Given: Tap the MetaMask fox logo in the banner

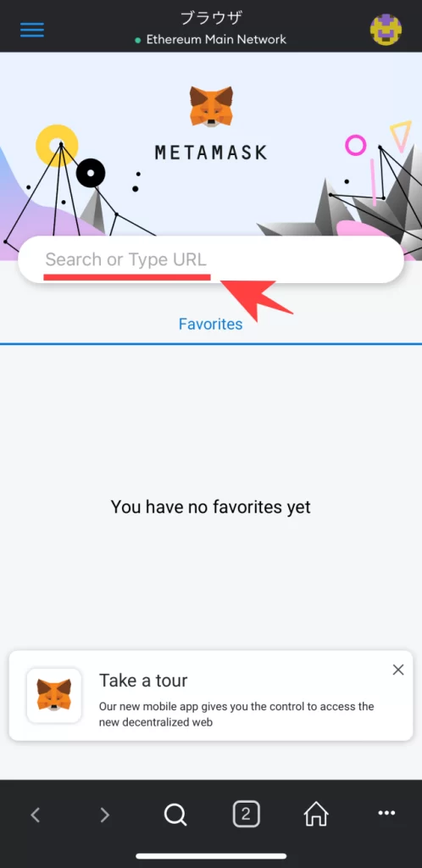Looking at the screenshot, I should click(211, 106).
